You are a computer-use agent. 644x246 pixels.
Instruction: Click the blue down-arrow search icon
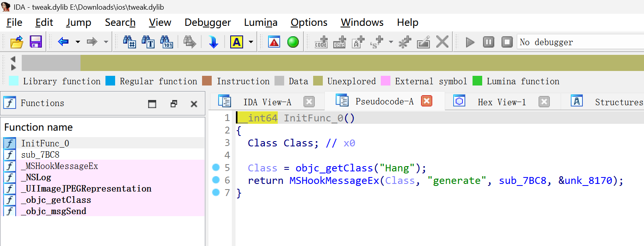213,42
